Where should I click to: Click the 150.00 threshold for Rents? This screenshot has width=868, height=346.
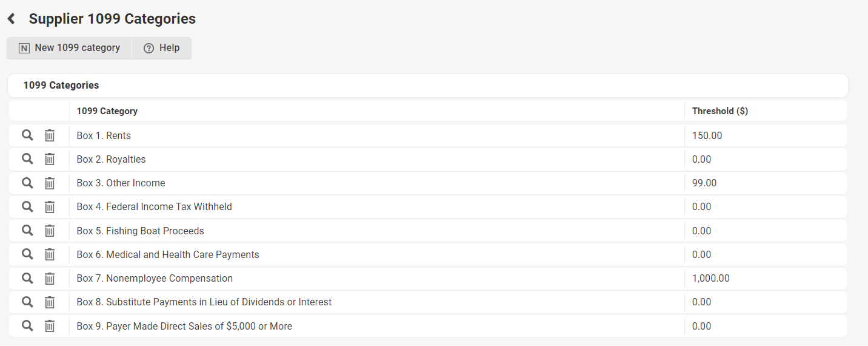[707, 136]
